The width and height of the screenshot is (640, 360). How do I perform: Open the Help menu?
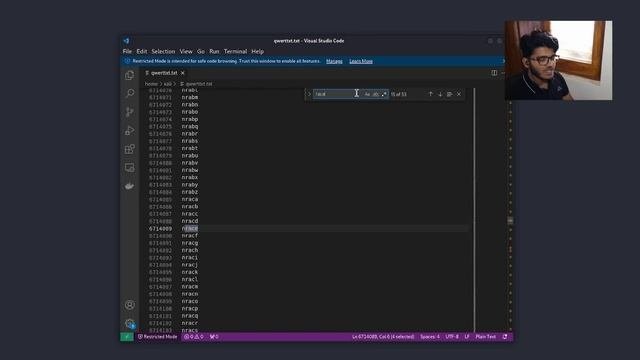pos(258,51)
